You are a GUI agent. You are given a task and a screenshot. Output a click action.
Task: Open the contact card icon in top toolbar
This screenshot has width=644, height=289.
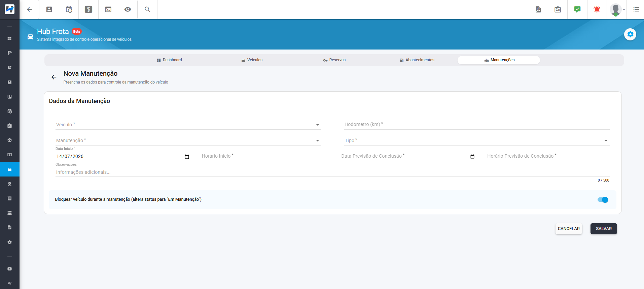point(49,9)
